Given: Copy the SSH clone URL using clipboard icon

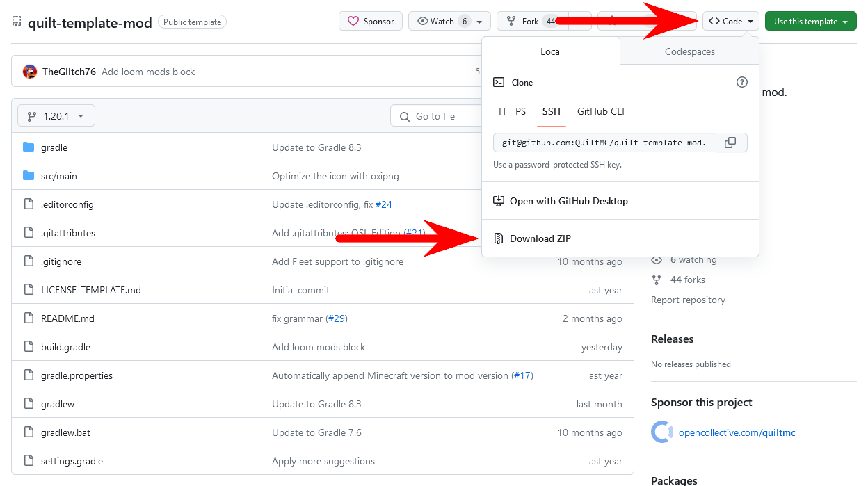Looking at the screenshot, I should pyautogui.click(x=730, y=142).
